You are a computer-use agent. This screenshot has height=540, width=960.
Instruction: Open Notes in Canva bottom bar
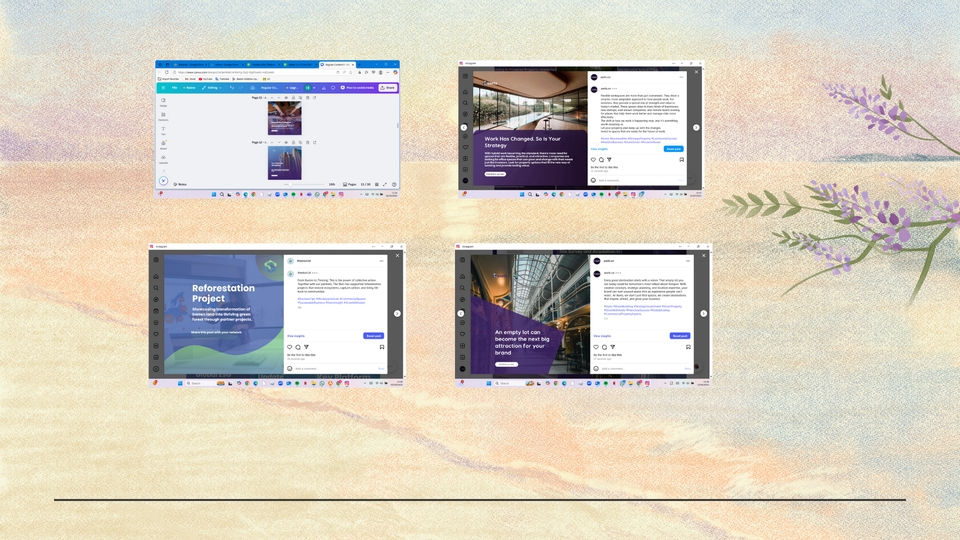point(180,184)
